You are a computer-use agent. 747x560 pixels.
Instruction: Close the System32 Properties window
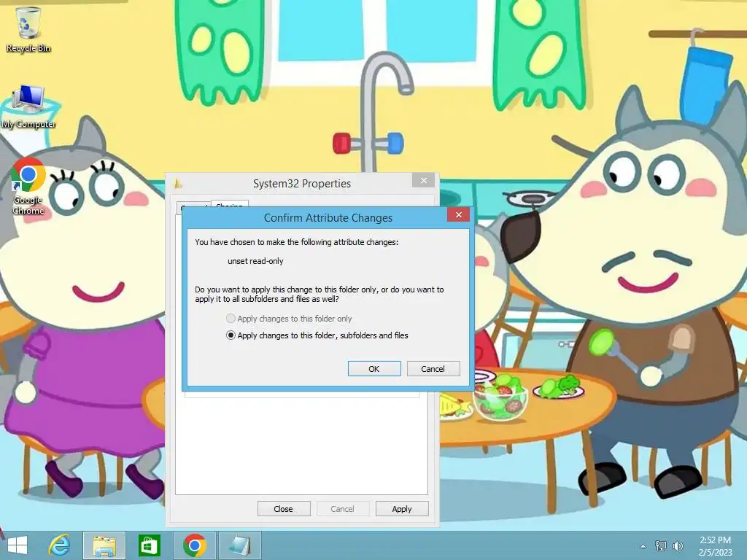(x=424, y=181)
